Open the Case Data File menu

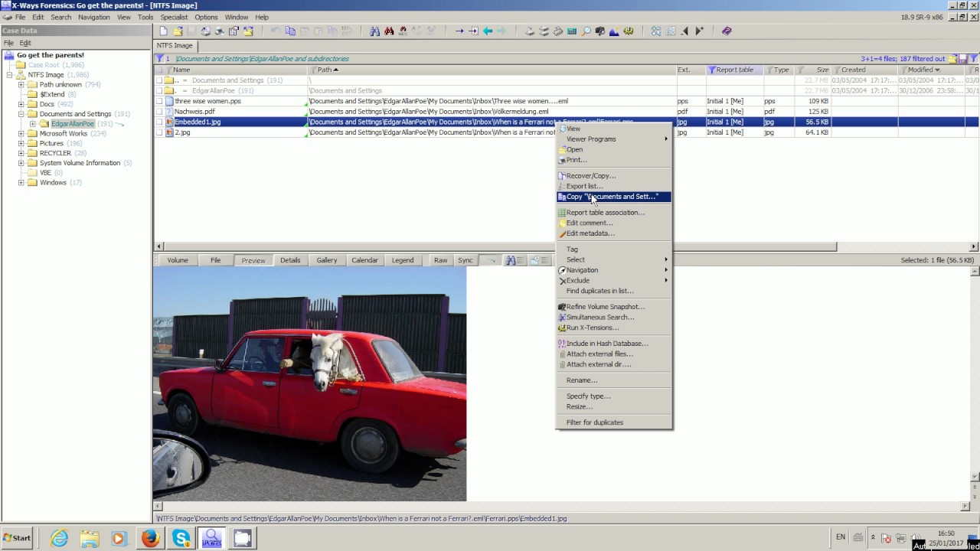coord(9,43)
